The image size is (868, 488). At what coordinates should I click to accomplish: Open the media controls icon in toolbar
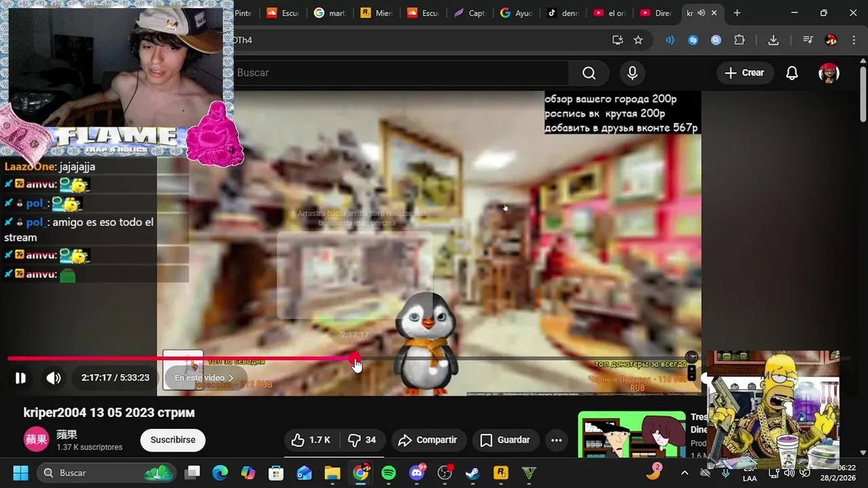[808, 40]
